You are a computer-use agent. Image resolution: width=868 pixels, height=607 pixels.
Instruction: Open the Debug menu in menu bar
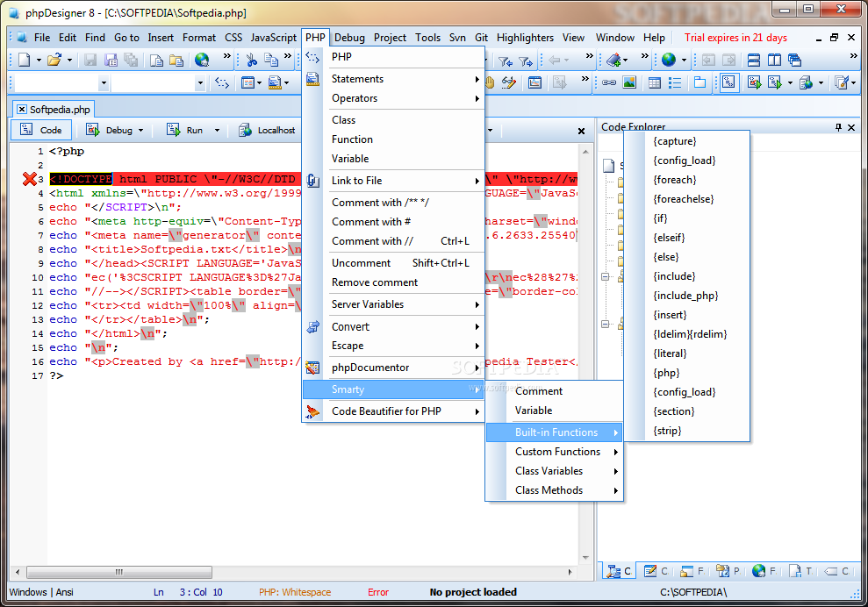click(x=349, y=38)
